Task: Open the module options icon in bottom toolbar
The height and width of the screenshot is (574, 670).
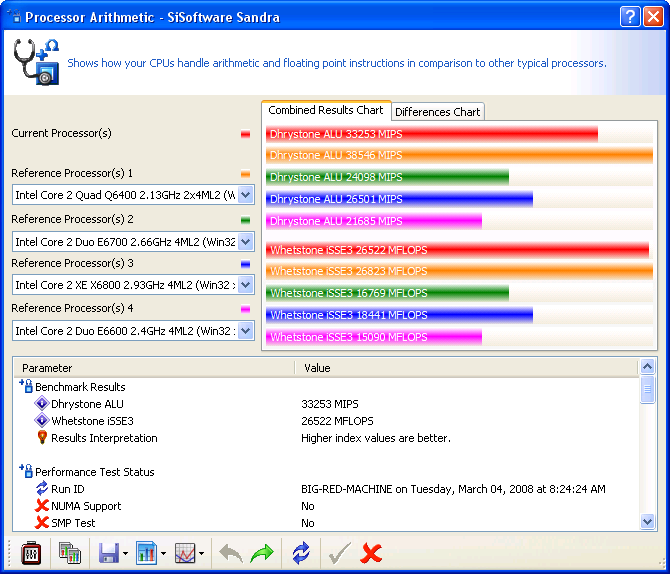Action: pyautogui.click(x=31, y=553)
